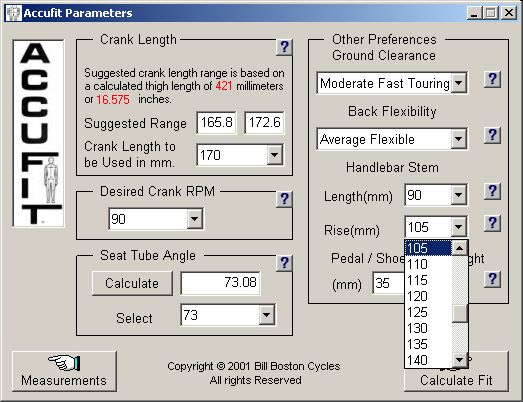This screenshot has width=523, height=402.
Task: Open the Back Flexibility dropdown
Action: tap(459, 138)
